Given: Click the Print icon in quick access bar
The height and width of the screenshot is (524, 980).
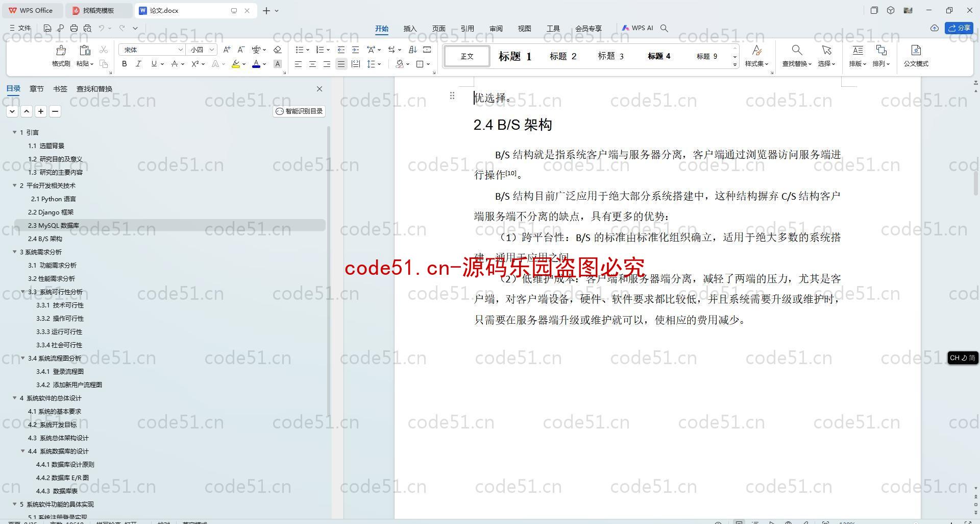Looking at the screenshot, I should (74, 28).
